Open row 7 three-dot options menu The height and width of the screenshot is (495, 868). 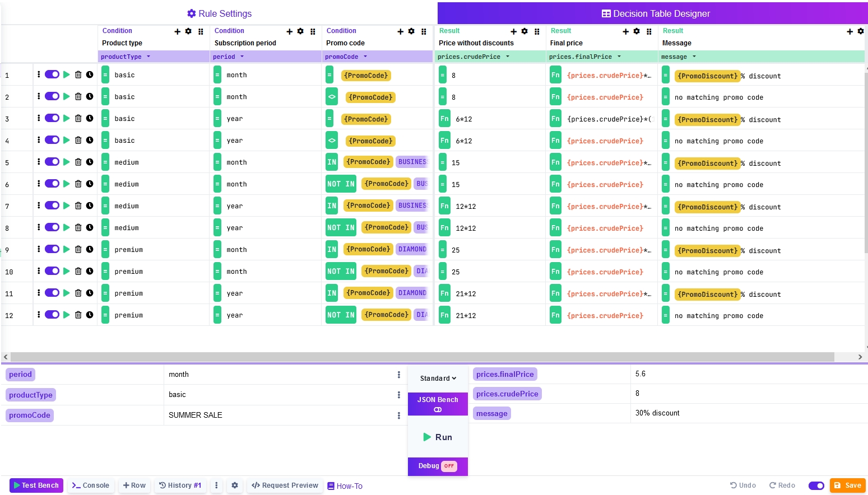39,206
